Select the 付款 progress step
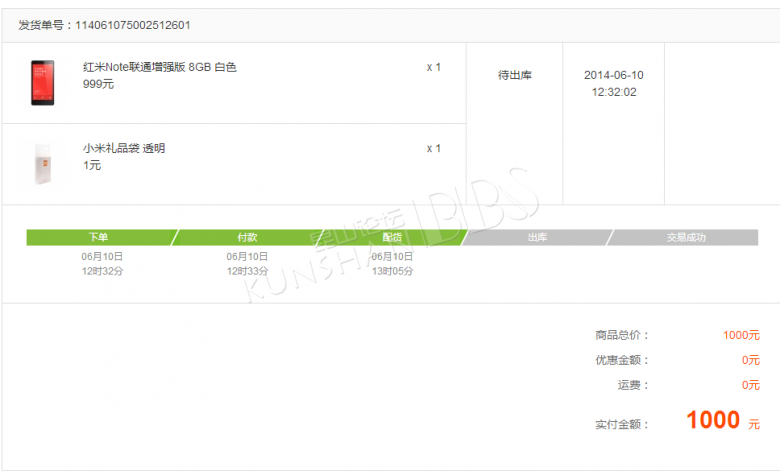 [x=247, y=237]
